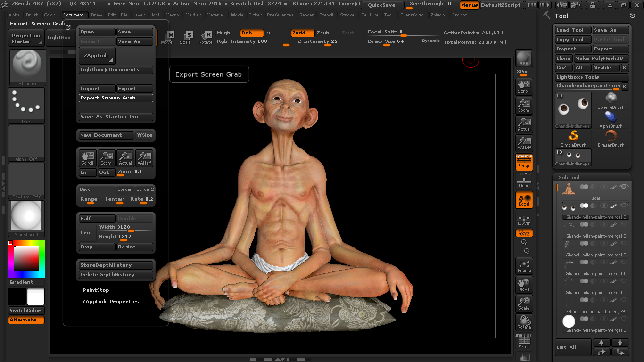Click the Zoom icon in right shelf
The height and width of the screenshot is (362, 644).
point(524,105)
